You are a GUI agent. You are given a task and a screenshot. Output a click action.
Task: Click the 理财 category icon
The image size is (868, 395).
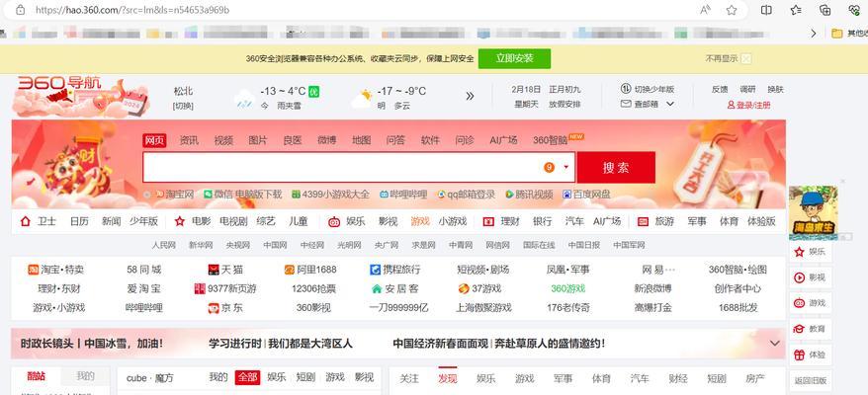tap(488, 221)
